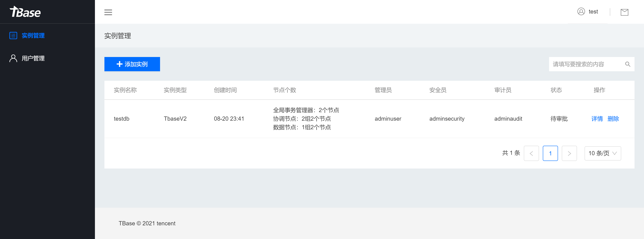Delete the testdb instance

tap(613, 119)
